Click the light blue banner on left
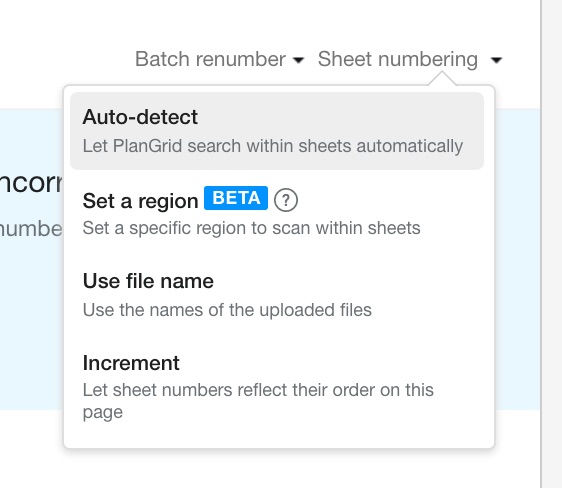This screenshot has width=562, height=488. pos(32,259)
